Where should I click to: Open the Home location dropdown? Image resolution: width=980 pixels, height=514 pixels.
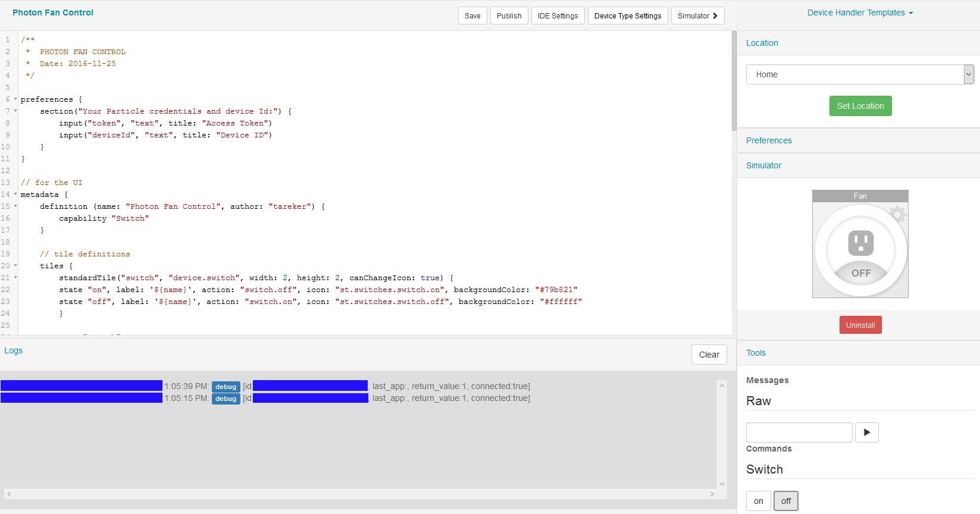click(860, 74)
